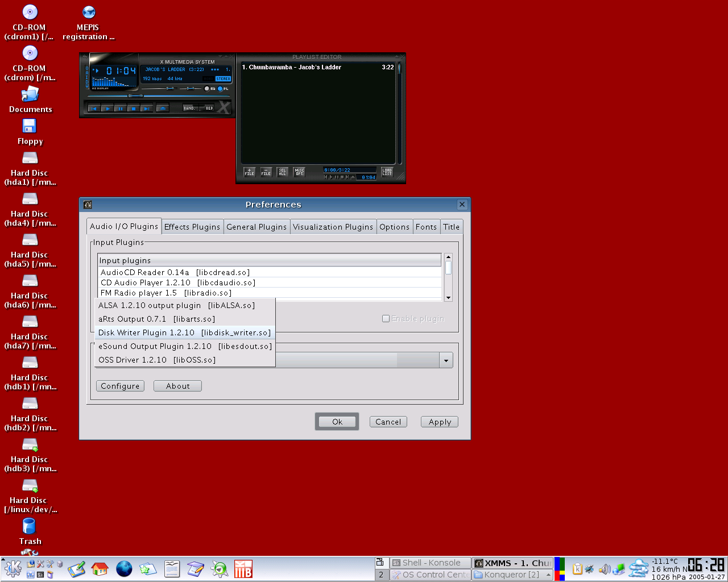Open the Trash desktop icon

(x=30, y=531)
